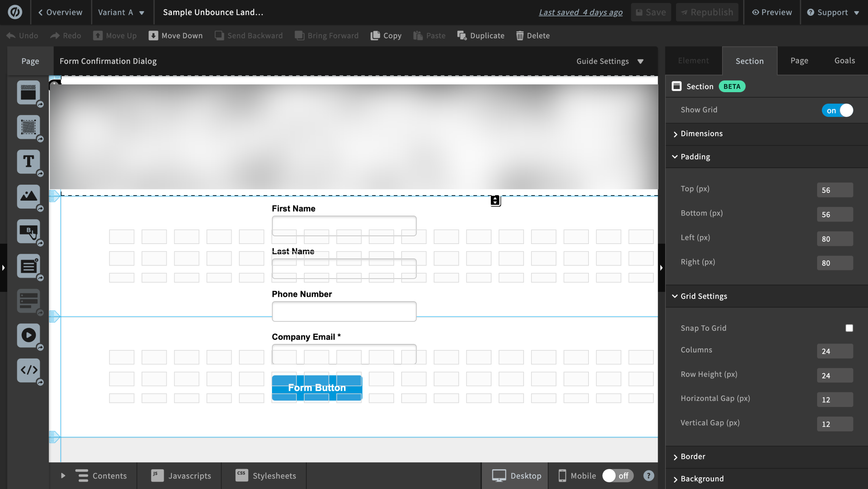Click the help question mark icon
The width and height of the screenshot is (868, 489).
tap(649, 475)
